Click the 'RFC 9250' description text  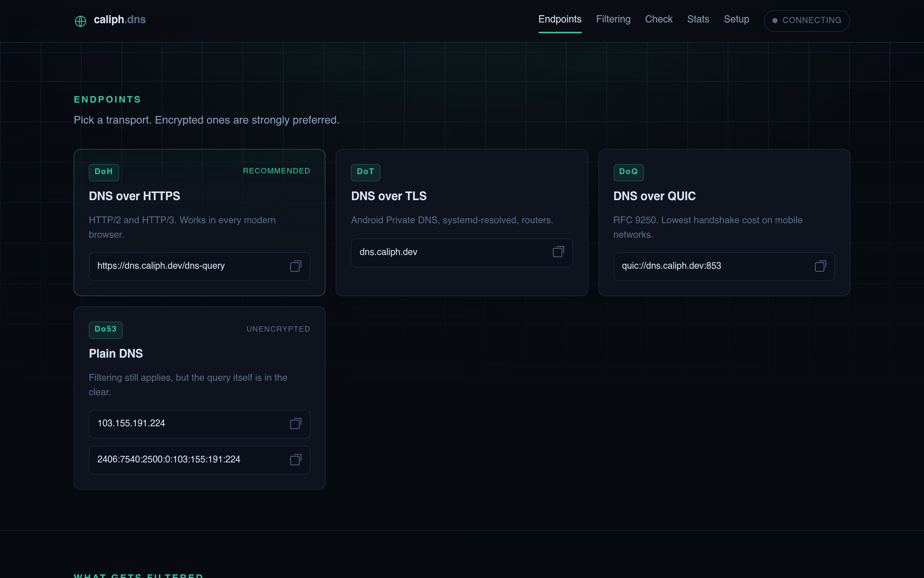[707, 228]
